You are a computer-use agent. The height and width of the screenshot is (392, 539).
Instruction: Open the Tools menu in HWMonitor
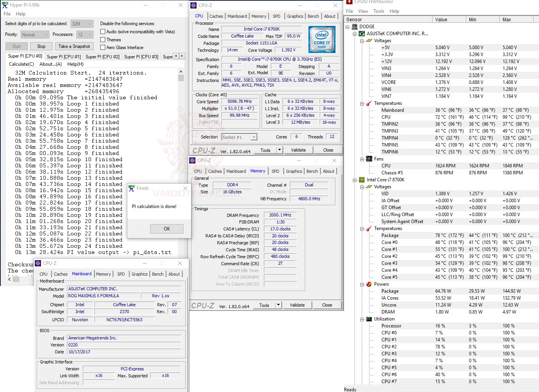[379, 11]
